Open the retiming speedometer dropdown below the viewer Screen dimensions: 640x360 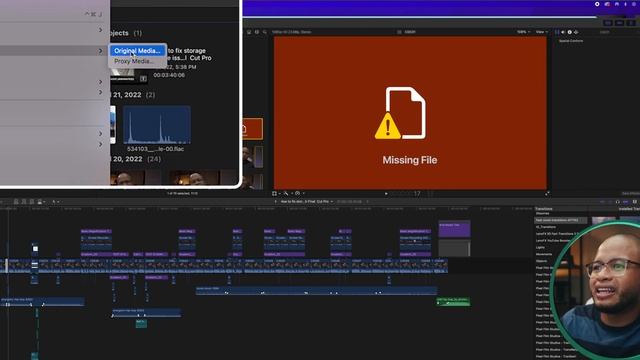[x=299, y=193]
